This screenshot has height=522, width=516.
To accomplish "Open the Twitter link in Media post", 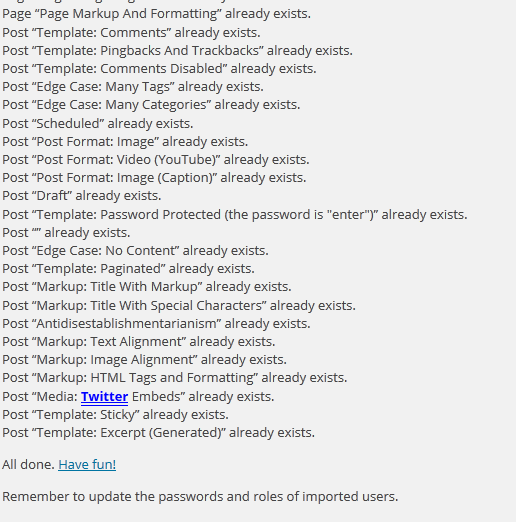I will click(x=104, y=397).
